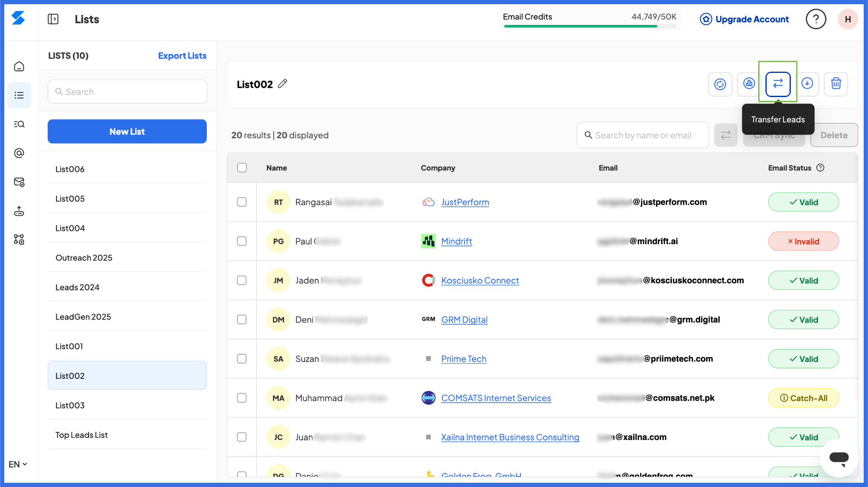
Task: Click the trash icon to delete list
Action: [836, 83]
